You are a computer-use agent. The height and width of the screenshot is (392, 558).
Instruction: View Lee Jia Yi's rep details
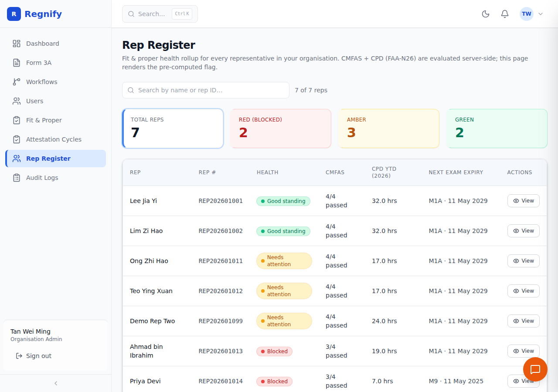click(x=524, y=201)
